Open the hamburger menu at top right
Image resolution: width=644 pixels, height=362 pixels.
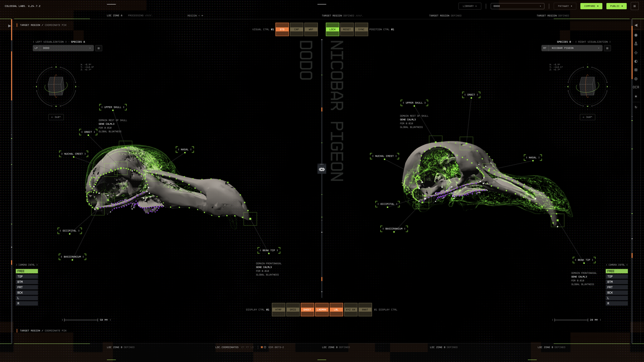point(634,6)
